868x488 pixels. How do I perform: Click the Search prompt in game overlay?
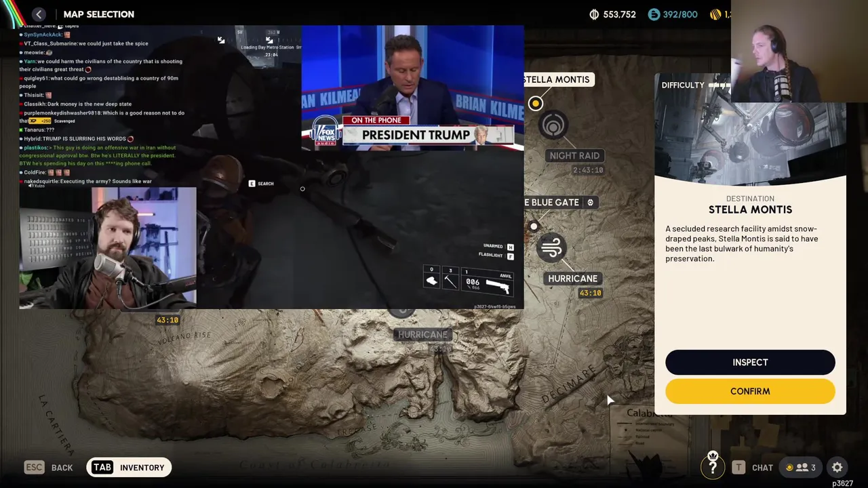click(x=261, y=184)
